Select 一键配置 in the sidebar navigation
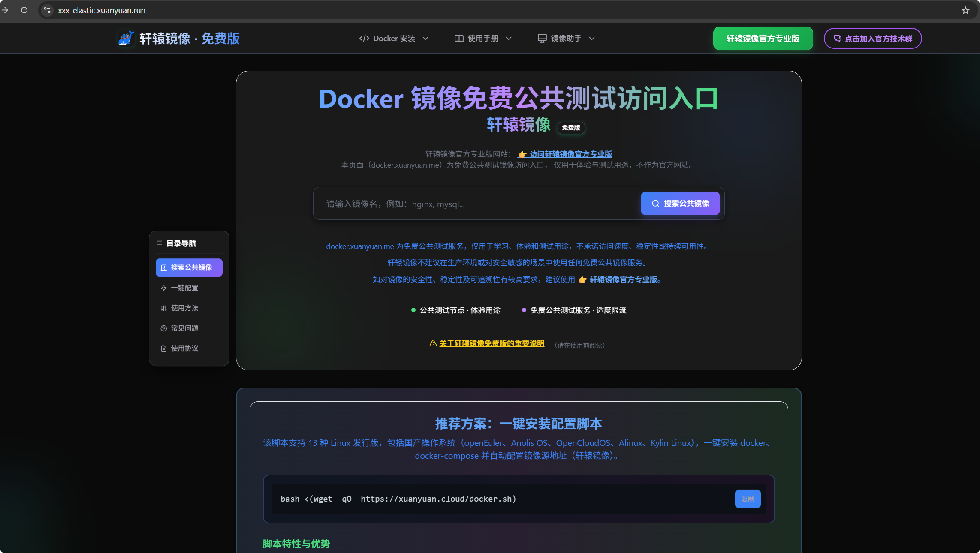The image size is (980, 553). click(184, 288)
